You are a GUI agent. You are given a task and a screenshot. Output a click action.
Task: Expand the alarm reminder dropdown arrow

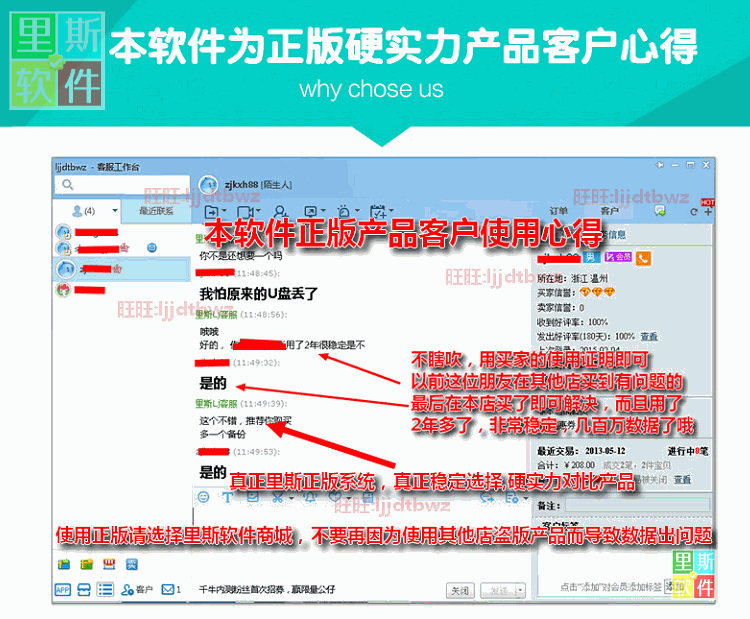(x=357, y=211)
